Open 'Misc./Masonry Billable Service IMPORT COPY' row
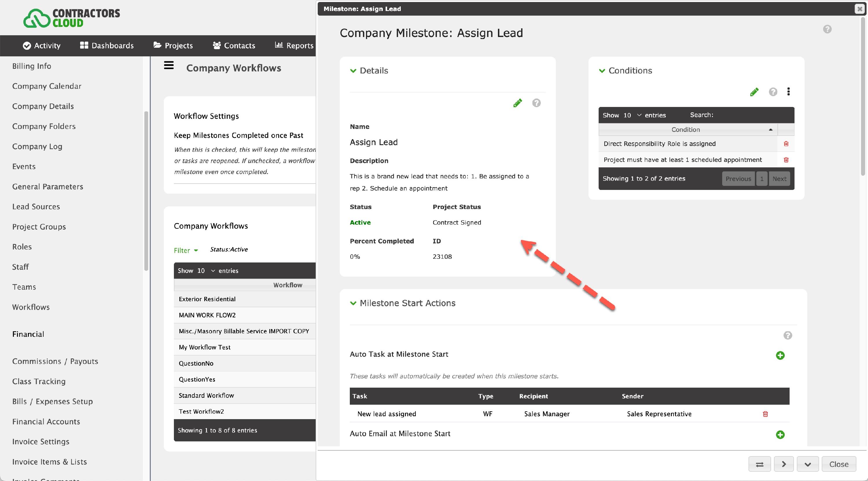The image size is (868, 481). [245, 331]
